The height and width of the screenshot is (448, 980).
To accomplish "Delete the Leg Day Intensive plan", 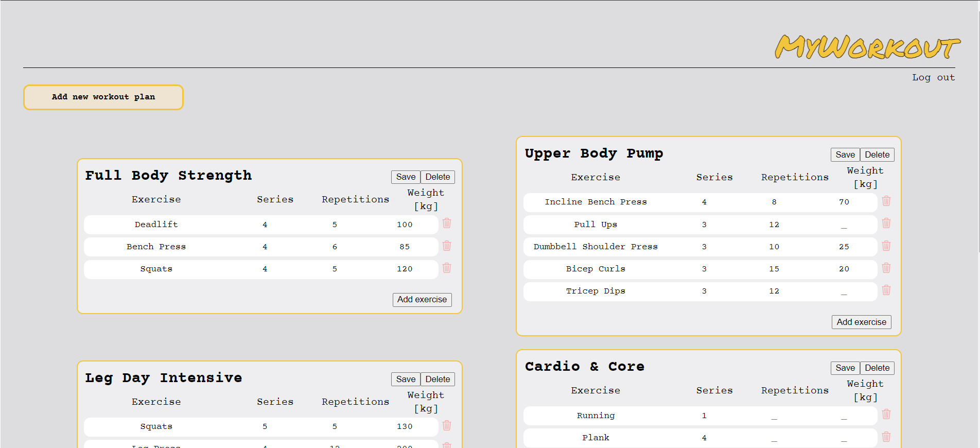I will pos(437,380).
